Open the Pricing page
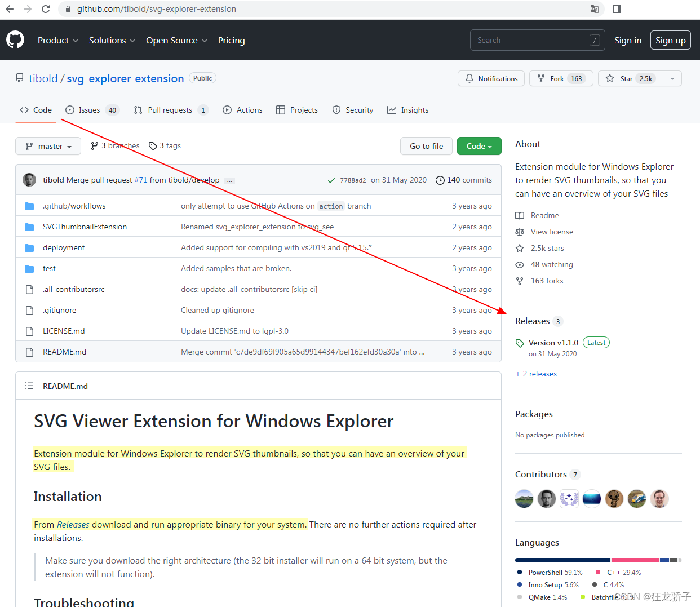 (232, 41)
